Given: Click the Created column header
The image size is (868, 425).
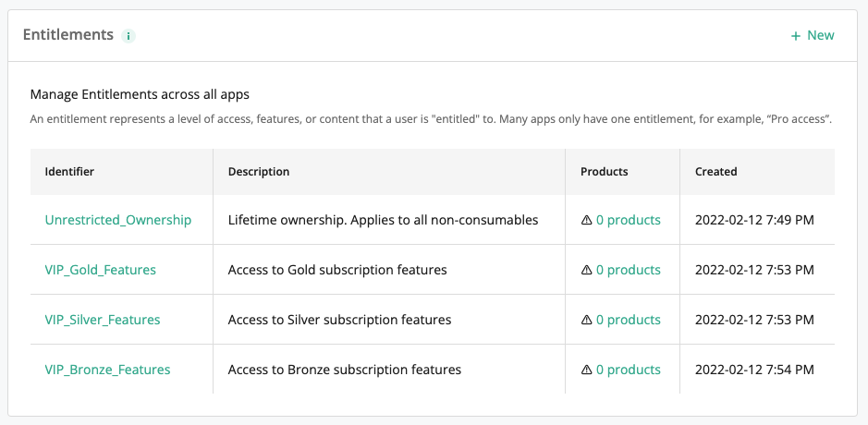Looking at the screenshot, I should [x=716, y=172].
